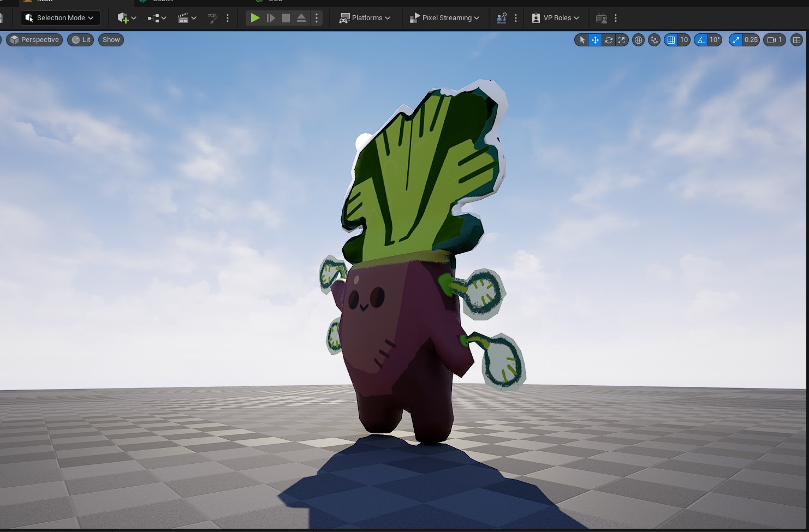The width and height of the screenshot is (809, 532).
Task: Open the Pixel Streaming dropdown
Action: point(444,18)
